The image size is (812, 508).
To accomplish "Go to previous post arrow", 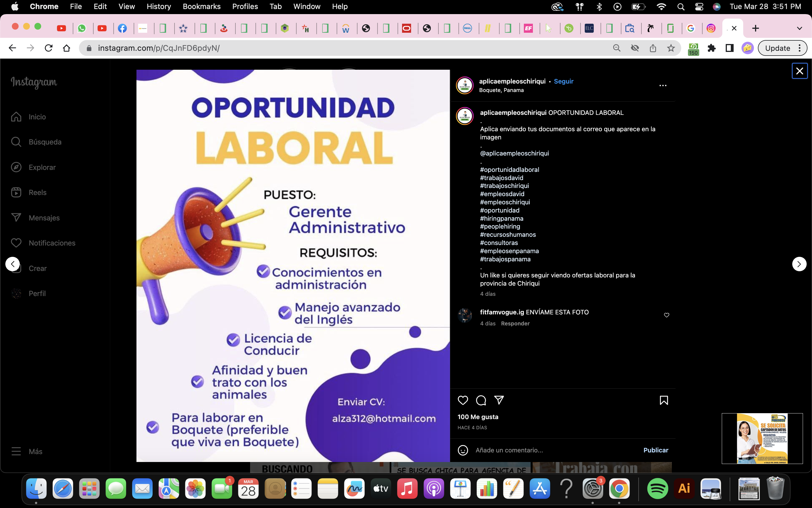I will 13,264.
